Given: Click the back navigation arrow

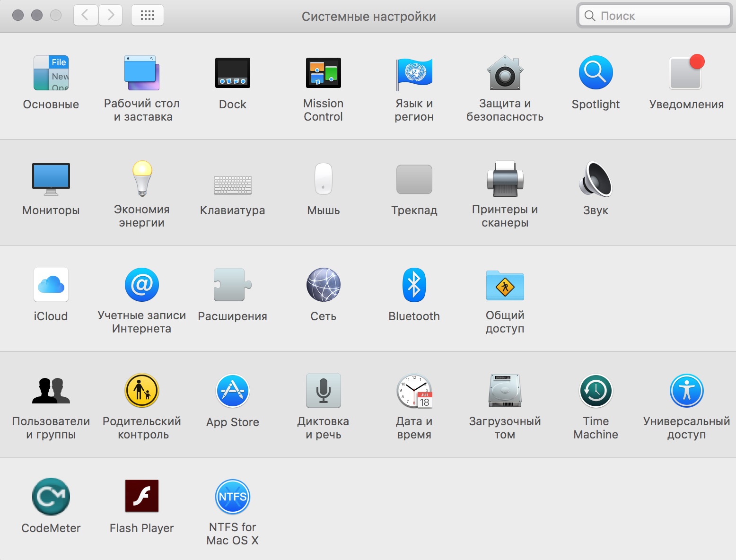Looking at the screenshot, I should click(86, 16).
